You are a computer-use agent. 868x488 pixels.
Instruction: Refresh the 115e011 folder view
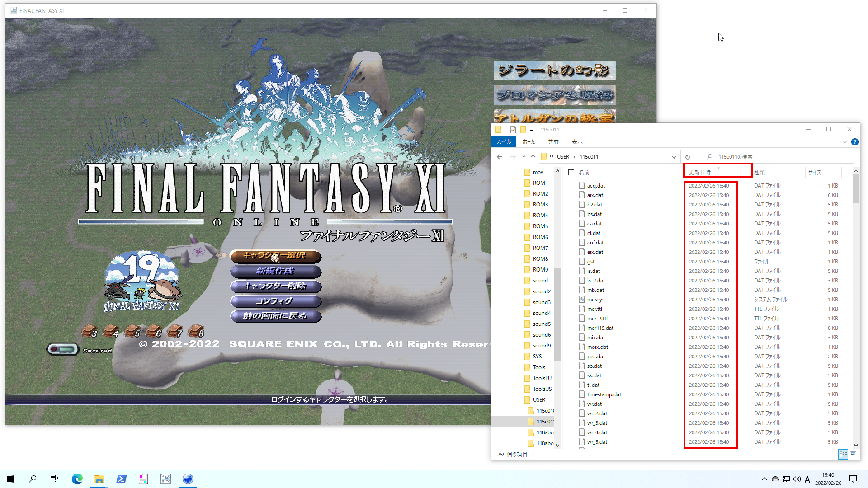tap(688, 157)
